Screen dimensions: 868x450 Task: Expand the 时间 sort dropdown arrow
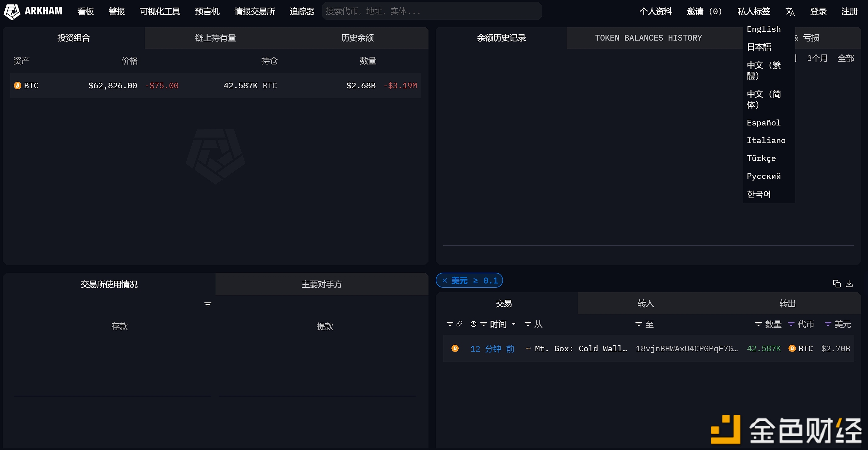pos(514,324)
